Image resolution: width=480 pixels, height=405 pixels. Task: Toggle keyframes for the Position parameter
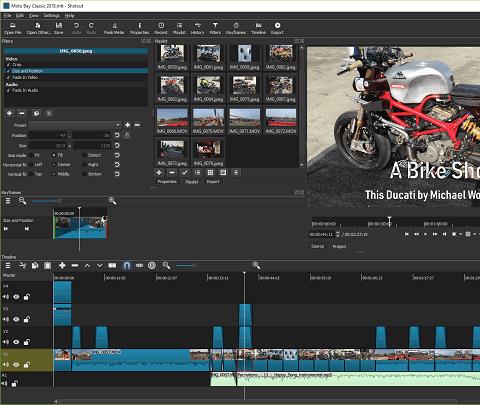coord(127,135)
